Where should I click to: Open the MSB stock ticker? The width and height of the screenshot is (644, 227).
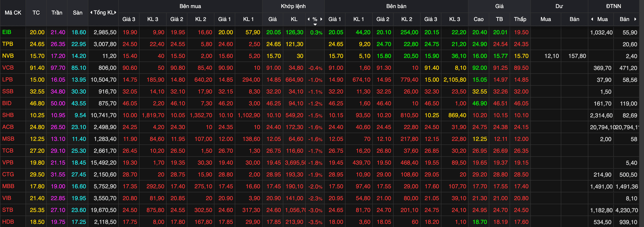pos(8,139)
